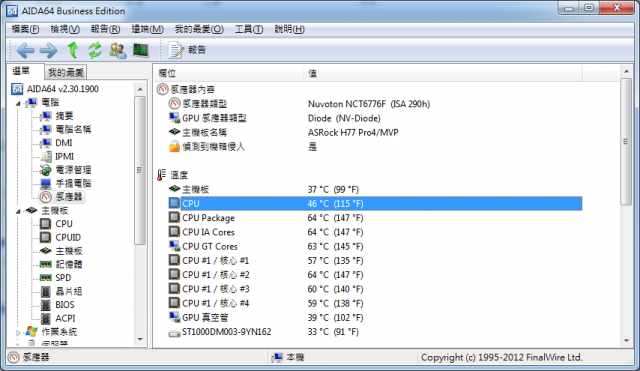
Task: Open the 說明(H) menu
Action: click(x=289, y=29)
